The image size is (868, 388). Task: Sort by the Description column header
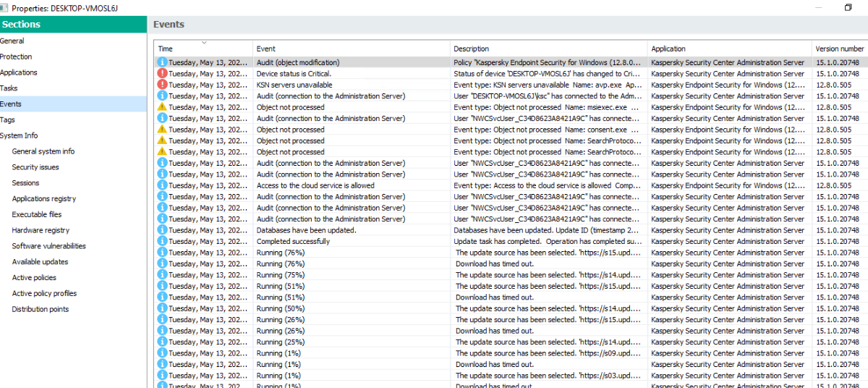pos(549,48)
